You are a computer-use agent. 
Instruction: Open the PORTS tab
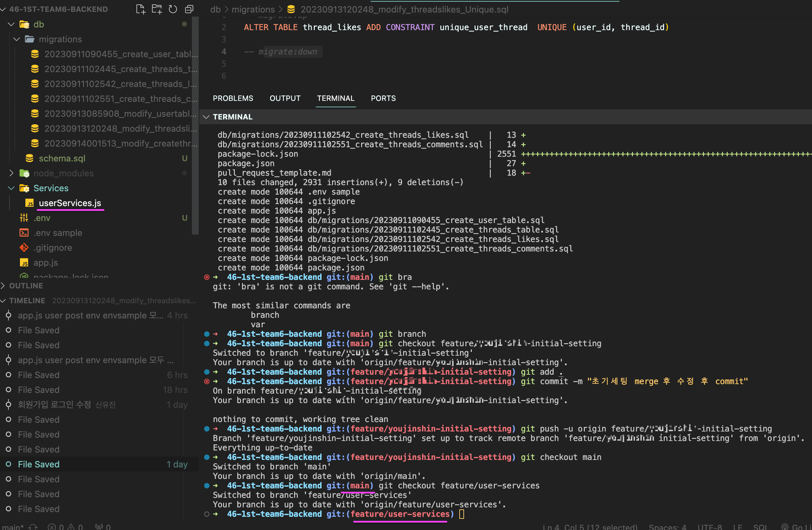(383, 98)
